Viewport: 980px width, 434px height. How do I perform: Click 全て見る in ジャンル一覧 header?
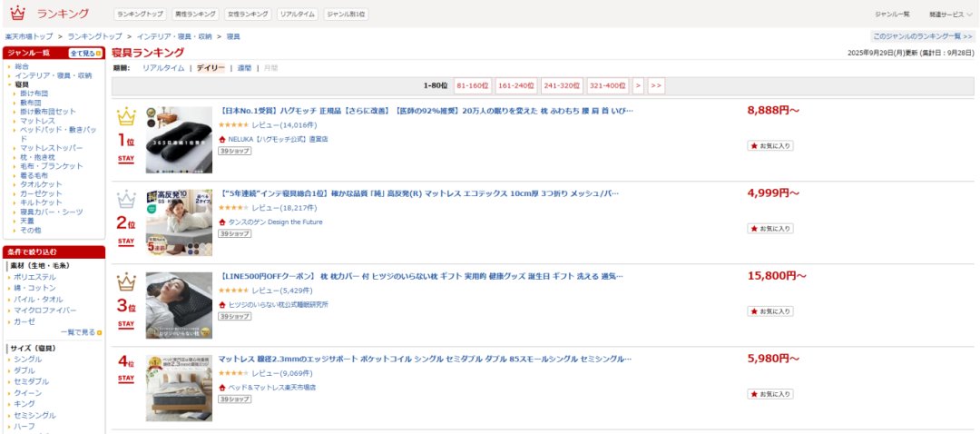(84, 54)
